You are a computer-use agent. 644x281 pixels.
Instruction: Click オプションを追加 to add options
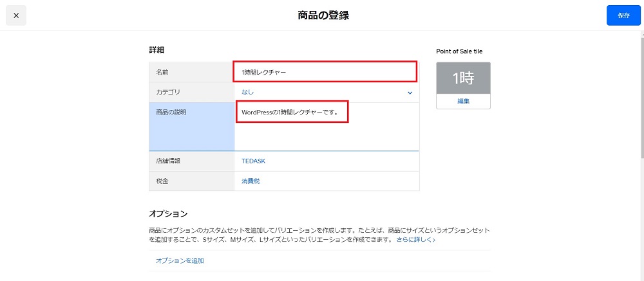pyautogui.click(x=180, y=260)
